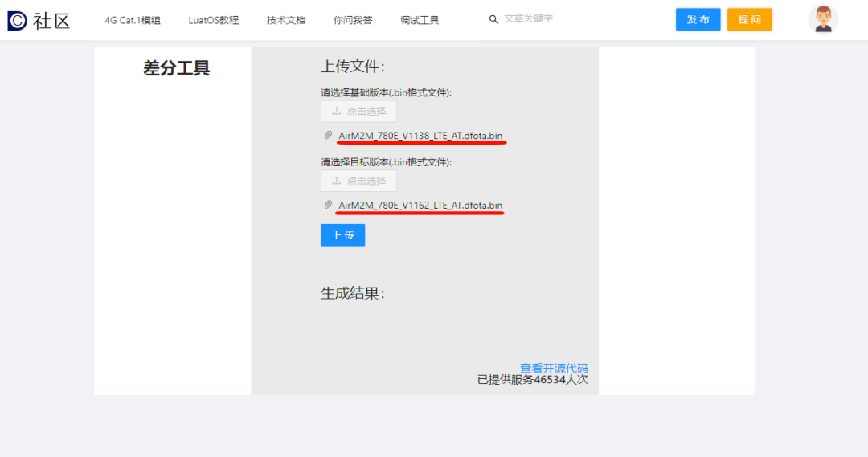Choose base version file via 点击选择
Screen dimensions: 868x457
(x=358, y=111)
